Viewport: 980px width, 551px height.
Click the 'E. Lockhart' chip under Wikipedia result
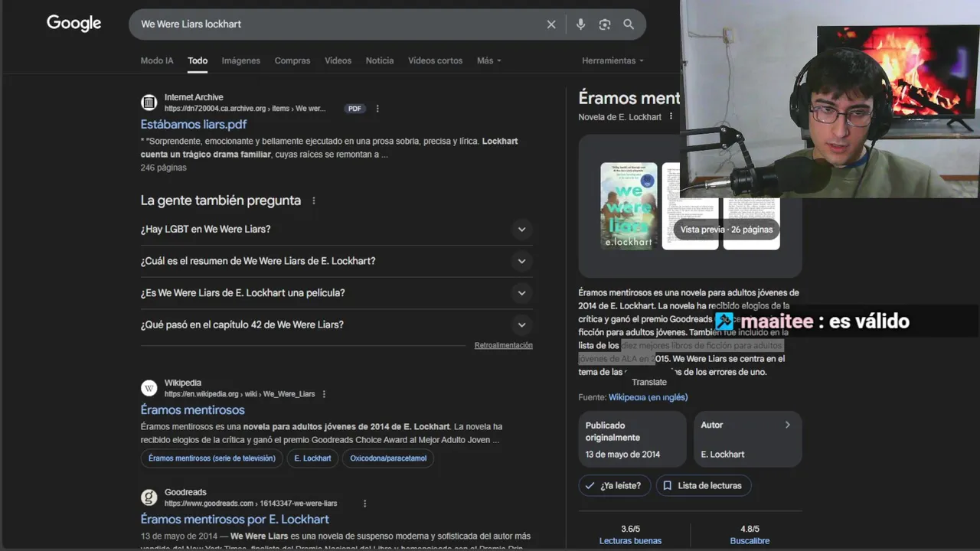coord(312,458)
